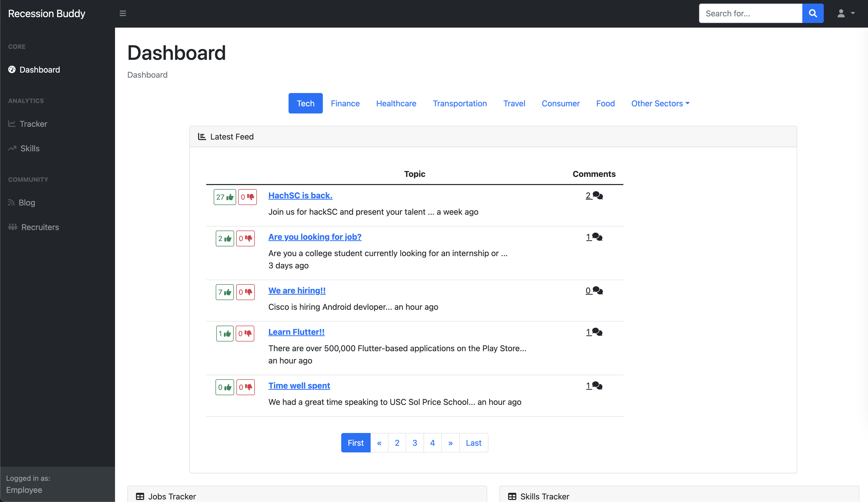Go to the Last page of feed
The height and width of the screenshot is (502, 868).
[x=473, y=443]
